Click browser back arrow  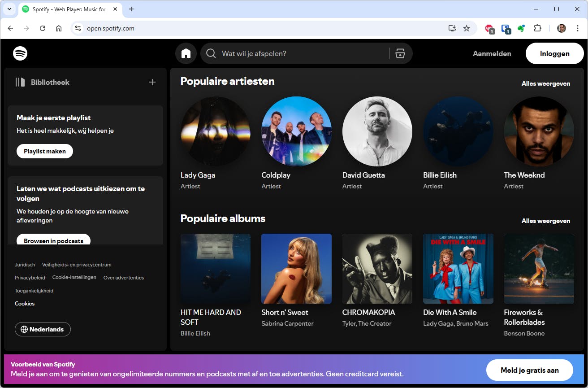coord(10,28)
